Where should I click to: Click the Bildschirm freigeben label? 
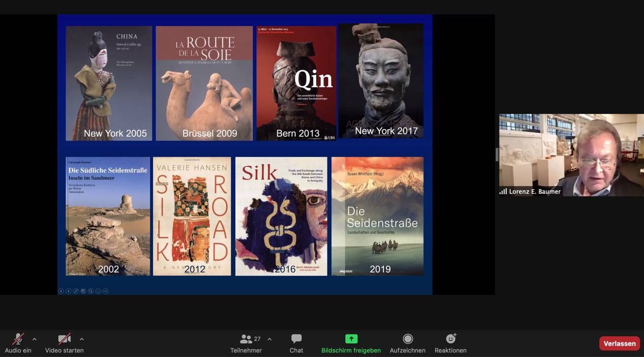(351, 350)
